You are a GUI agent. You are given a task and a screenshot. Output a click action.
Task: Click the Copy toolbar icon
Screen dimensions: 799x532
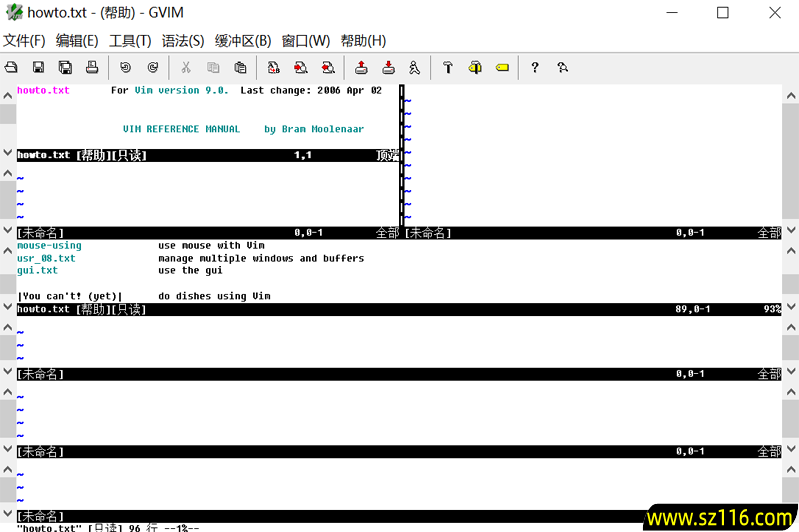coord(213,67)
